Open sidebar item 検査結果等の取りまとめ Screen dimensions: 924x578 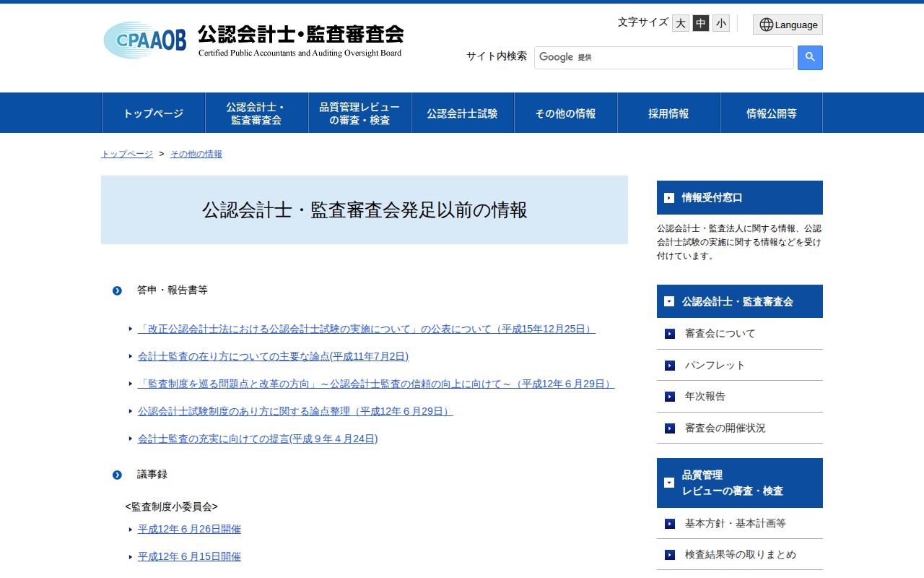coord(741,554)
